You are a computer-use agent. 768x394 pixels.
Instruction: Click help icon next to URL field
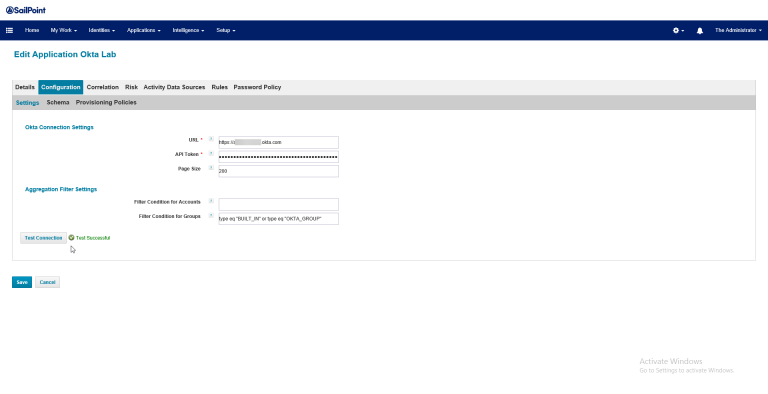[x=211, y=139]
